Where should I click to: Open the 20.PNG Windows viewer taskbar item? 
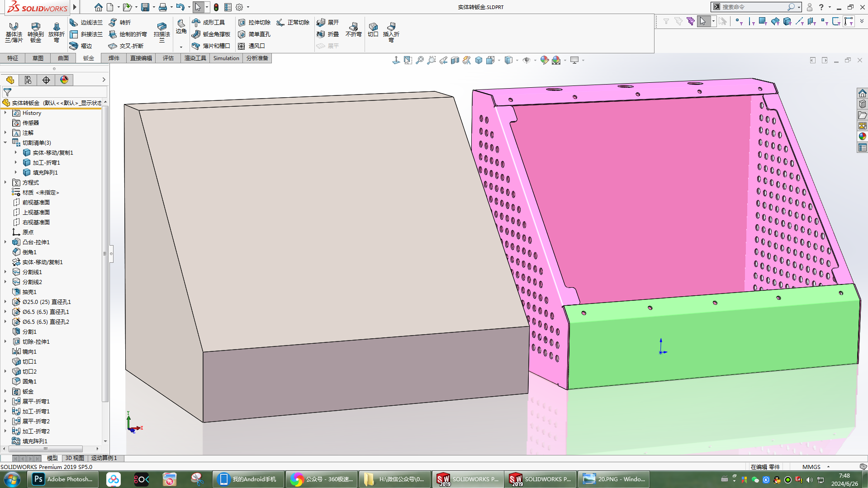(614, 479)
